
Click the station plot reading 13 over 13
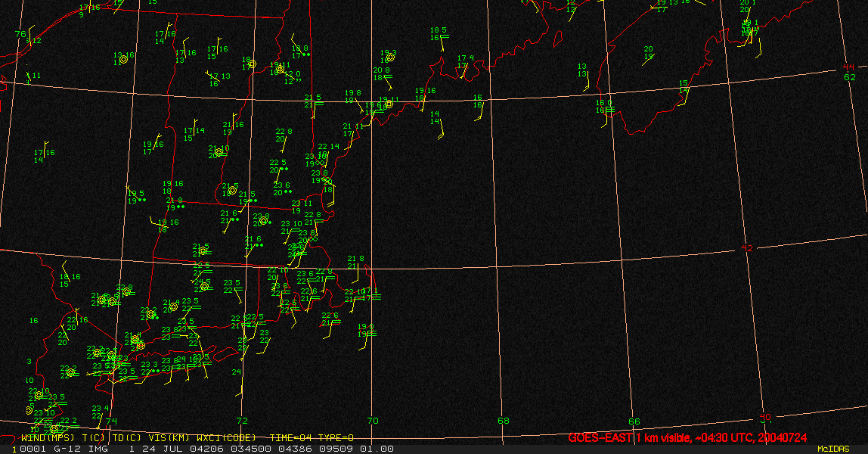point(581,70)
